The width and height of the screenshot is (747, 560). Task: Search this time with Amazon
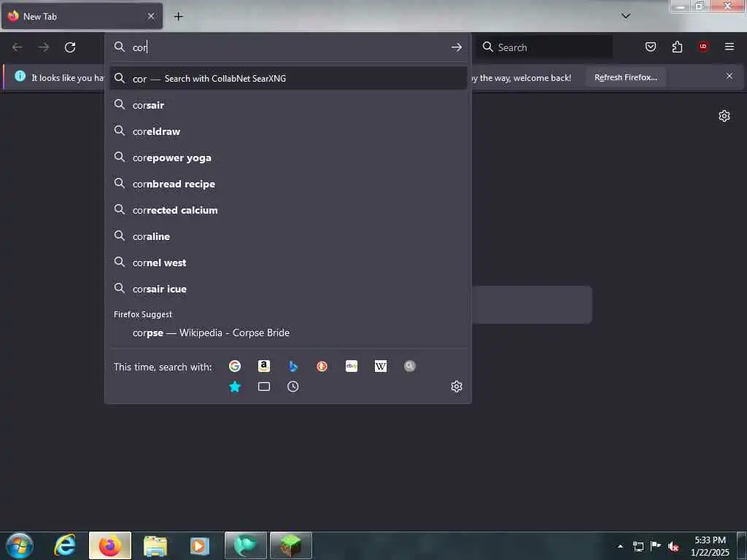pos(263,366)
